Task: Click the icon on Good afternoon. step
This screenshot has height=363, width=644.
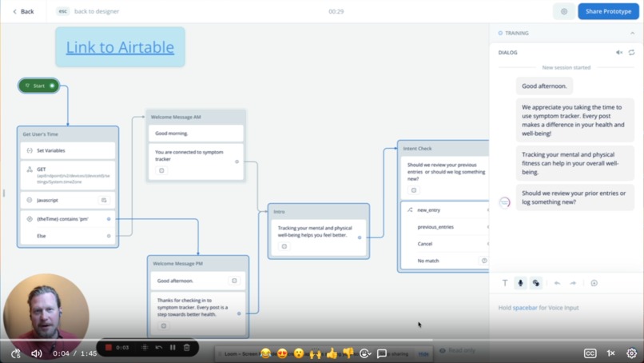Action: (234, 281)
